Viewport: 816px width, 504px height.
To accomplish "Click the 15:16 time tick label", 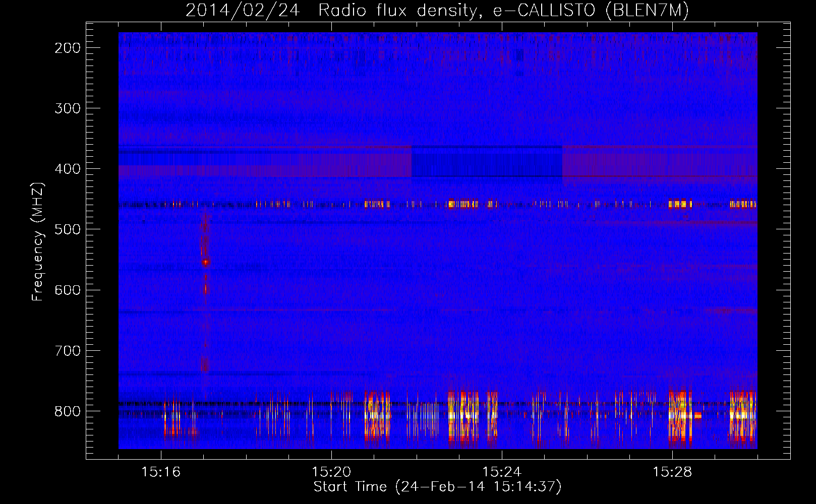I will [x=161, y=472].
